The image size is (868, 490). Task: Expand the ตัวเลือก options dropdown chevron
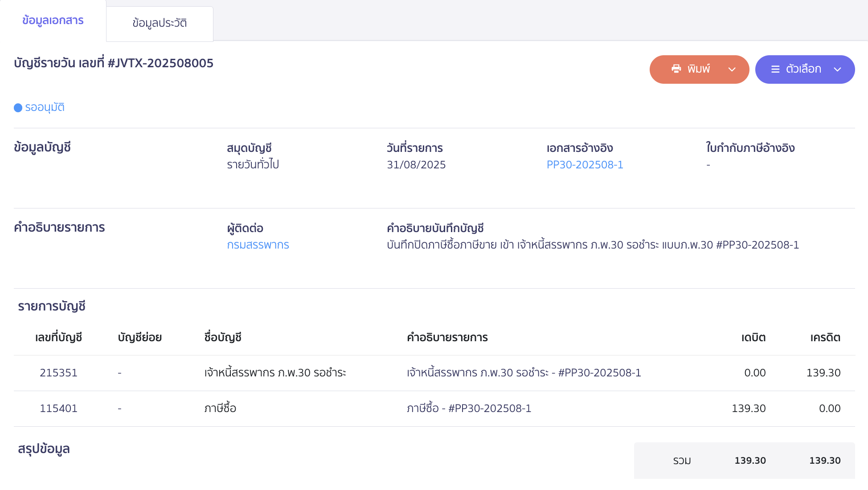pyautogui.click(x=838, y=69)
